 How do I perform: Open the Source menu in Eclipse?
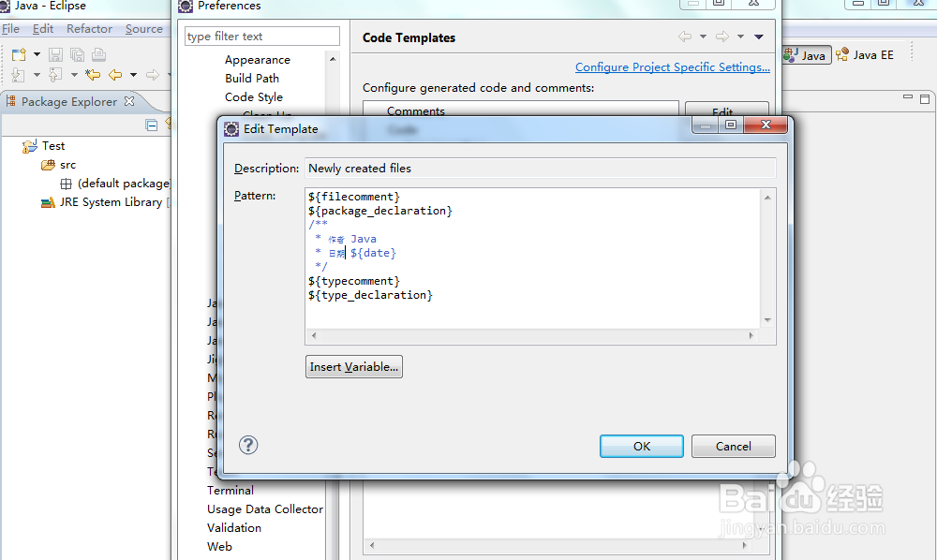(x=144, y=29)
